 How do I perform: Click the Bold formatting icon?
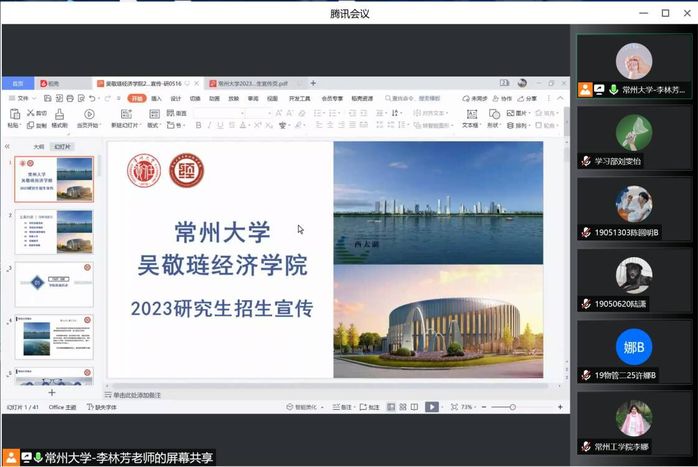[198, 126]
